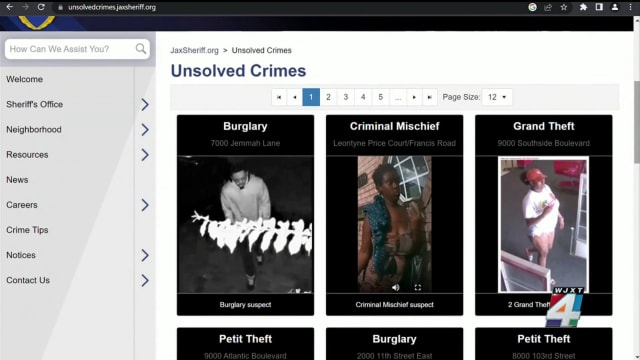Click the Google icon in the toolbar
This screenshot has height=360, width=640.
(532, 7)
